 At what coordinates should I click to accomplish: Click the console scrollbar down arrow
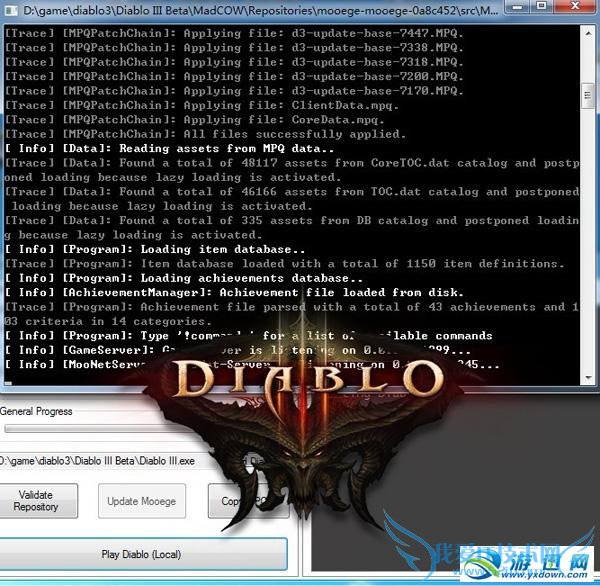(587, 378)
